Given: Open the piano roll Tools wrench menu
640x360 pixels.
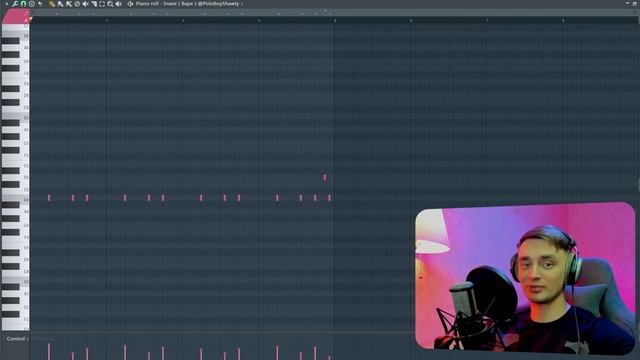Looking at the screenshot, I should (15, 4).
